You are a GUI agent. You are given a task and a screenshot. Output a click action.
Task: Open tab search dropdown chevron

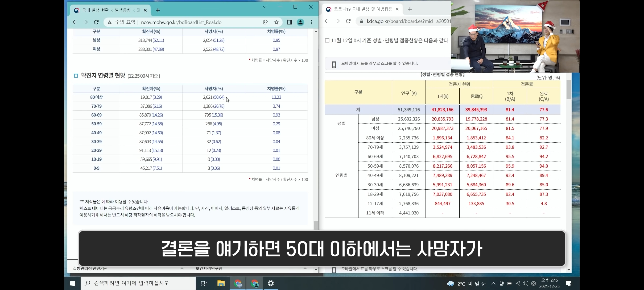click(x=265, y=7)
